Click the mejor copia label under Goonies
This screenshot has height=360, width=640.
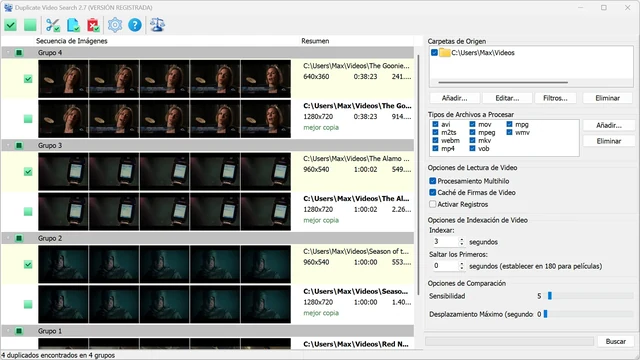coord(321,127)
